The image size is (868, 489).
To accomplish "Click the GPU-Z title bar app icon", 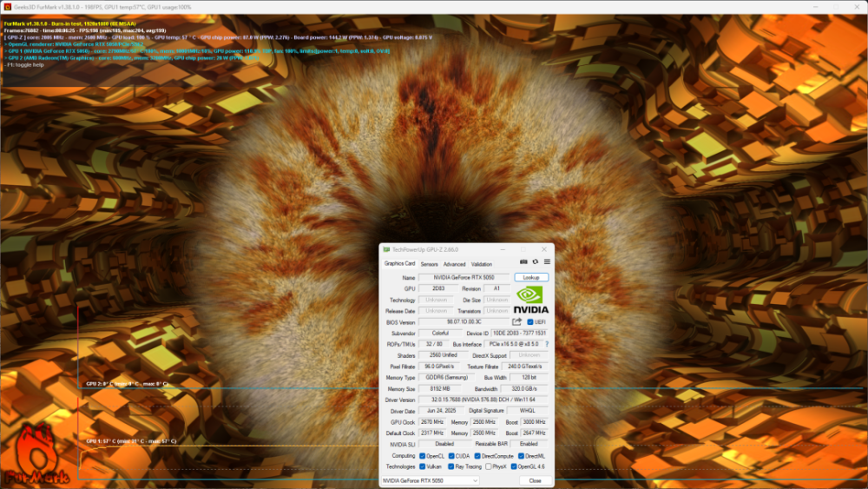I will pos(386,250).
